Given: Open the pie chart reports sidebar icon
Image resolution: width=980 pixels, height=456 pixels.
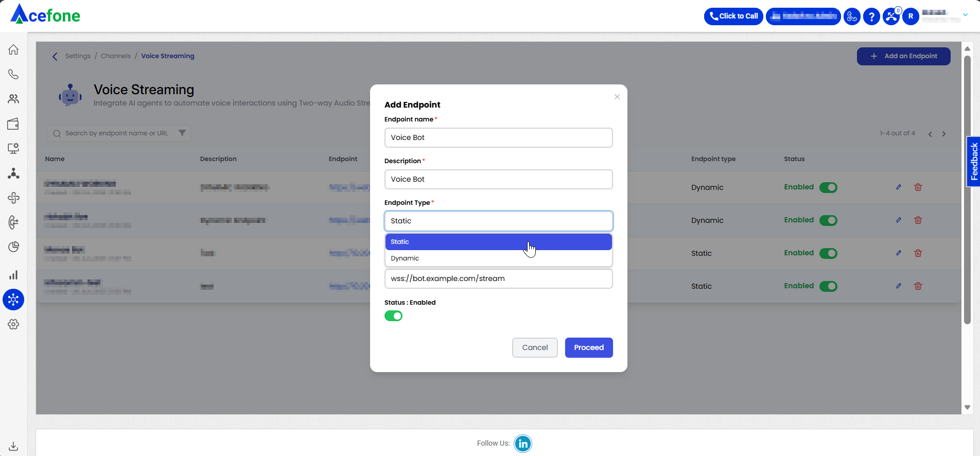Looking at the screenshot, I should point(13,247).
